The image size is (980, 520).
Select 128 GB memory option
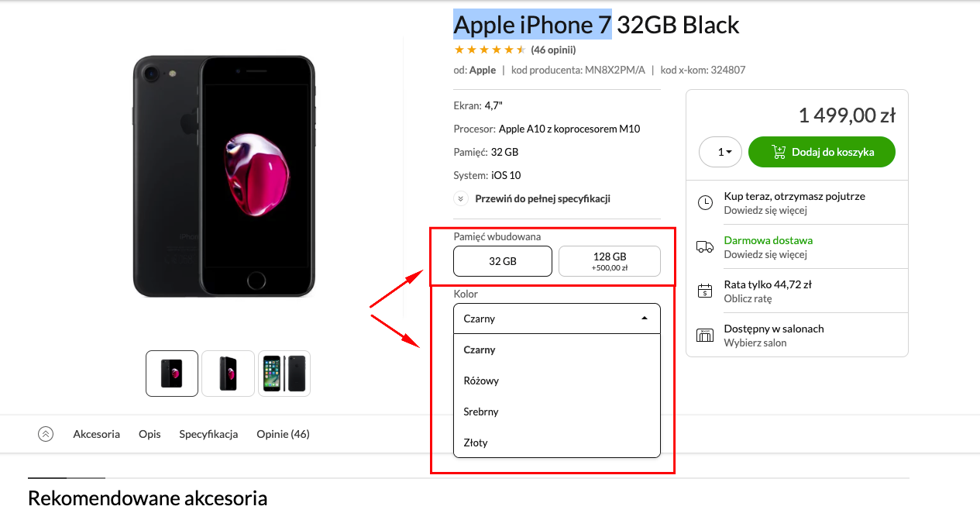coord(610,261)
